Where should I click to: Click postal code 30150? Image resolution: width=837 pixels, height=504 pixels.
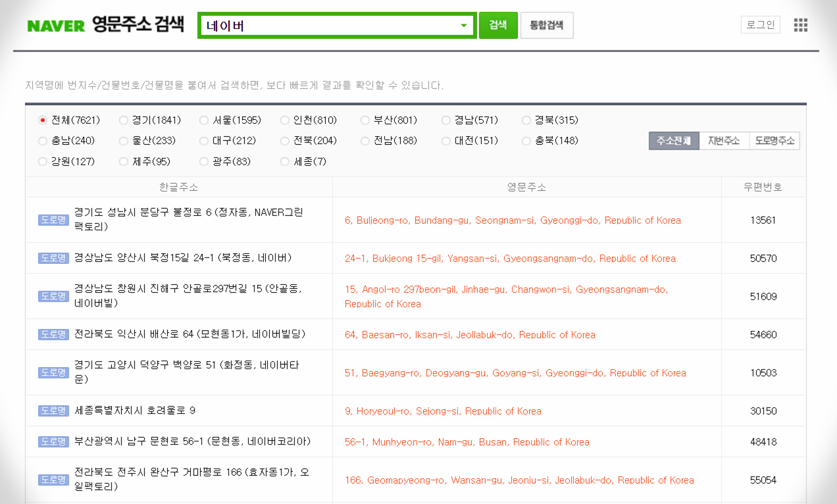tap(763, 411)
